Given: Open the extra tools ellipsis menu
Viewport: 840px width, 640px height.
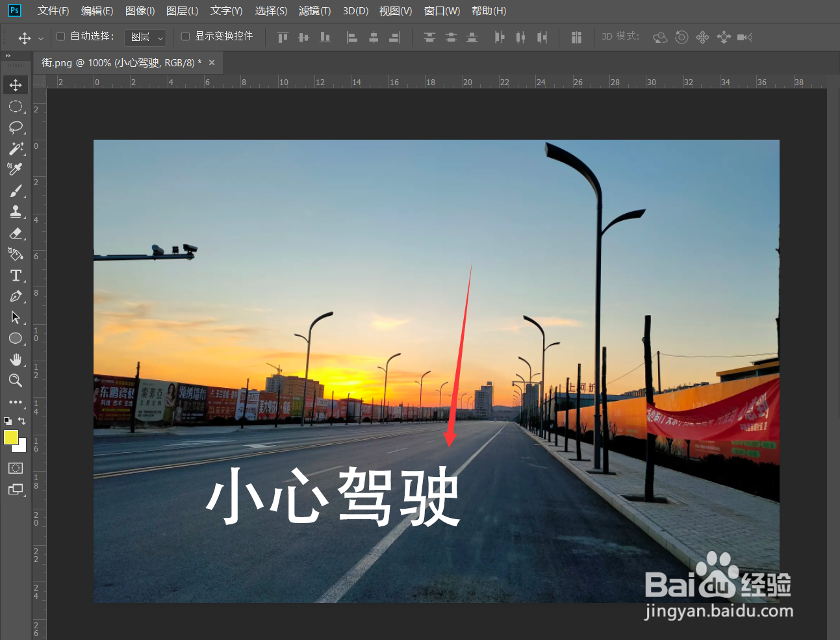Looking at the screenshot, I should click(16, 402).
